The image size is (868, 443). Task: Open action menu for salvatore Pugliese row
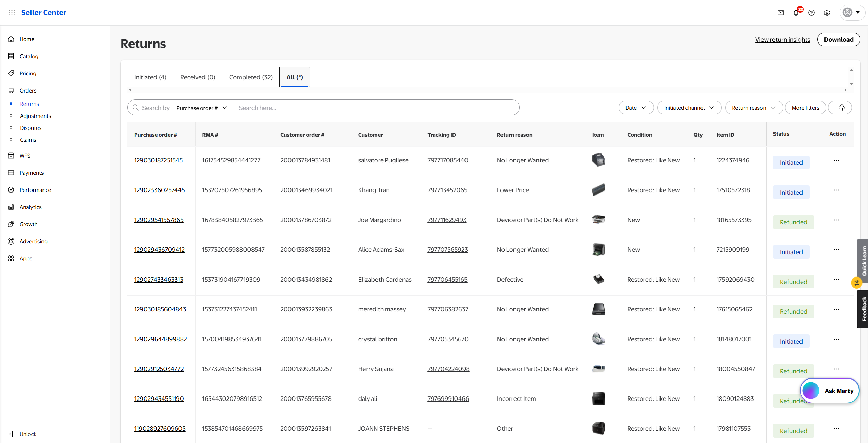(x=836, y=160)
